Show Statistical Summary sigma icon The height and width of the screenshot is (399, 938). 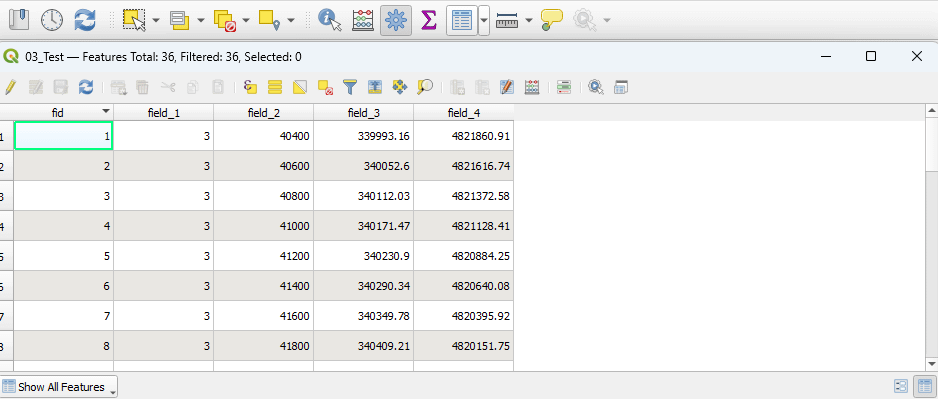pyautogui.click(x=428, y=20)
